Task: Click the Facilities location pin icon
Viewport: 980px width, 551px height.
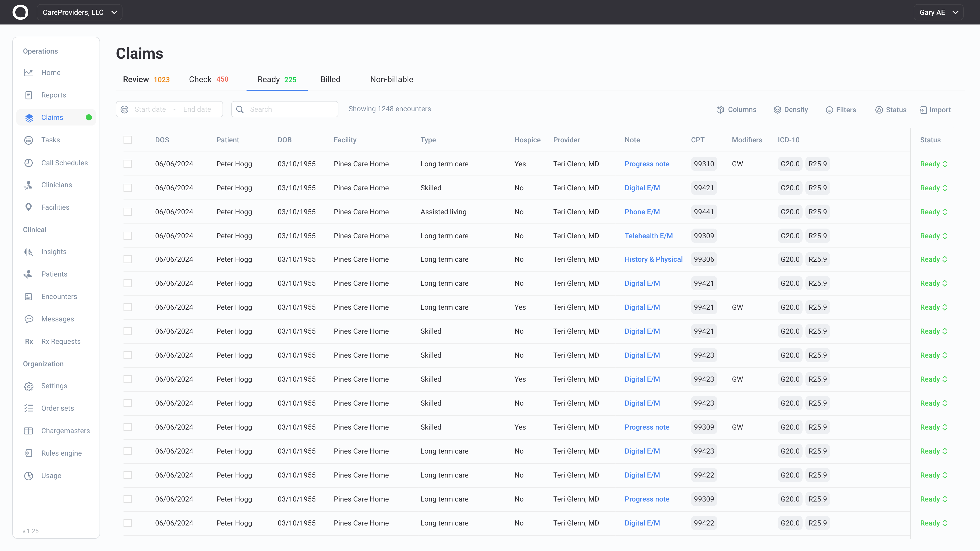Action: pyautogui.click(x=29, y=207)
